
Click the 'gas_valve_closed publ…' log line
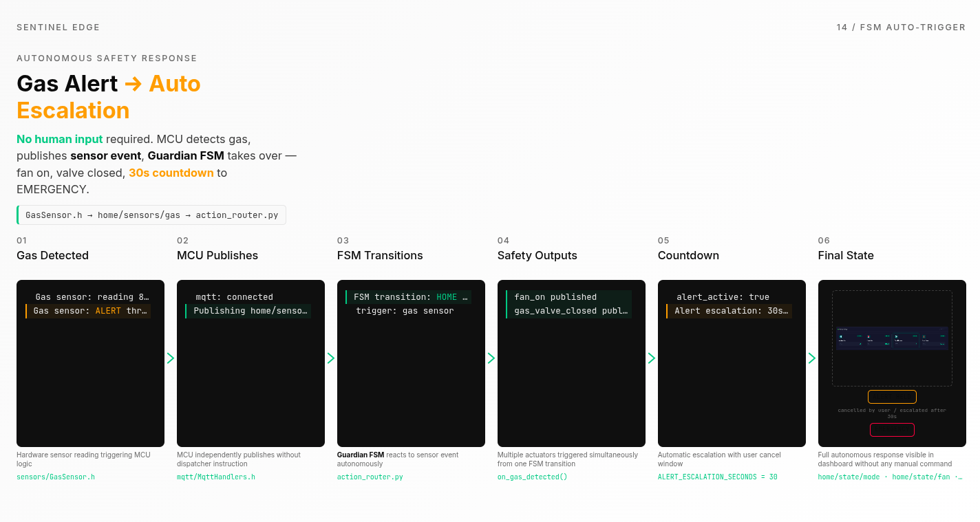point(568,311)
